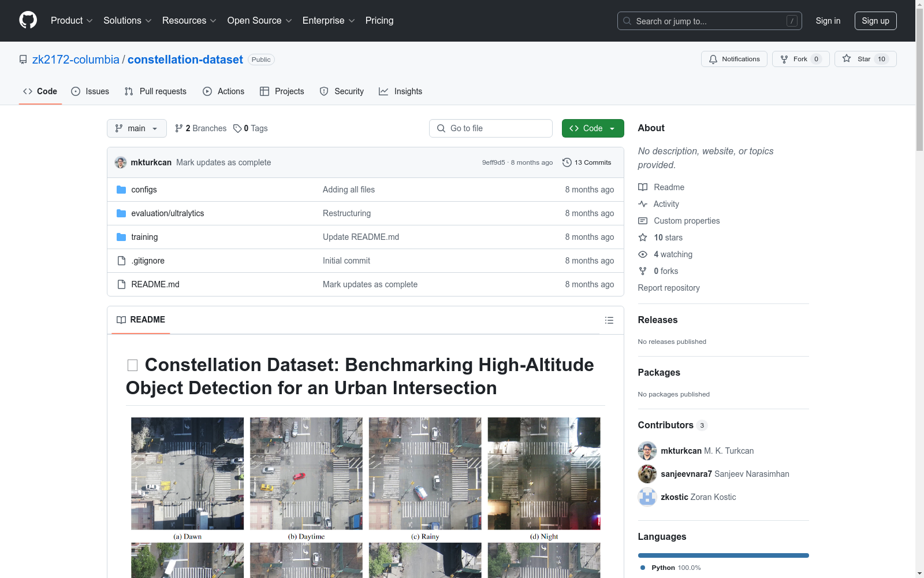924x578 pixels.
Task: Click the configs folder icon
Action: (121, 190)
